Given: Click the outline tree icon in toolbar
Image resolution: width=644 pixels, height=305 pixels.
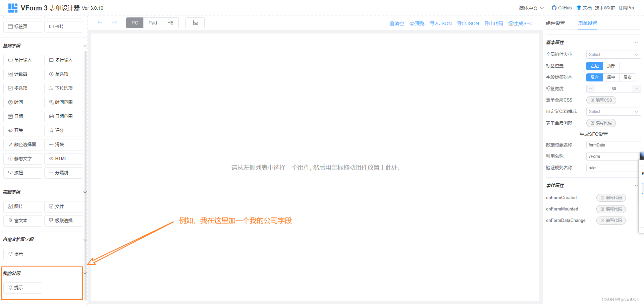Looking at the screenshot, I should tap(195, 22).
